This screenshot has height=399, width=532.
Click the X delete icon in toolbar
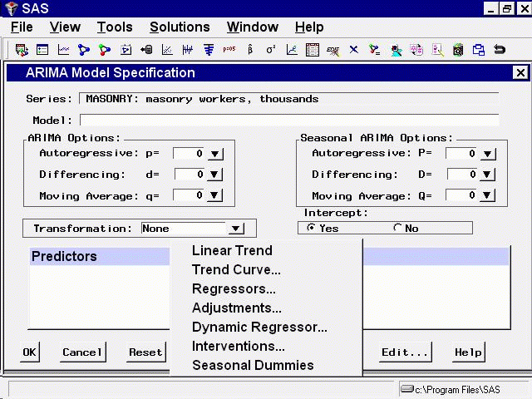pyautogui.click(x=354, y=50)
